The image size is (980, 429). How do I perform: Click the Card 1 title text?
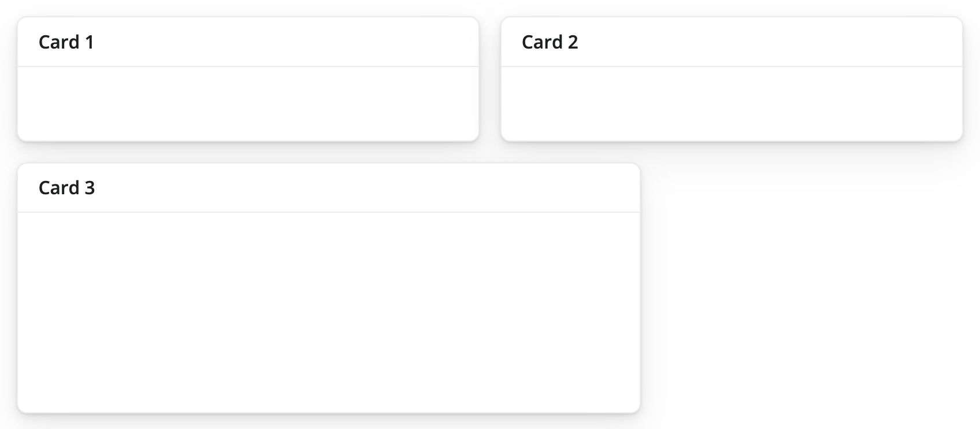(66, 41)
